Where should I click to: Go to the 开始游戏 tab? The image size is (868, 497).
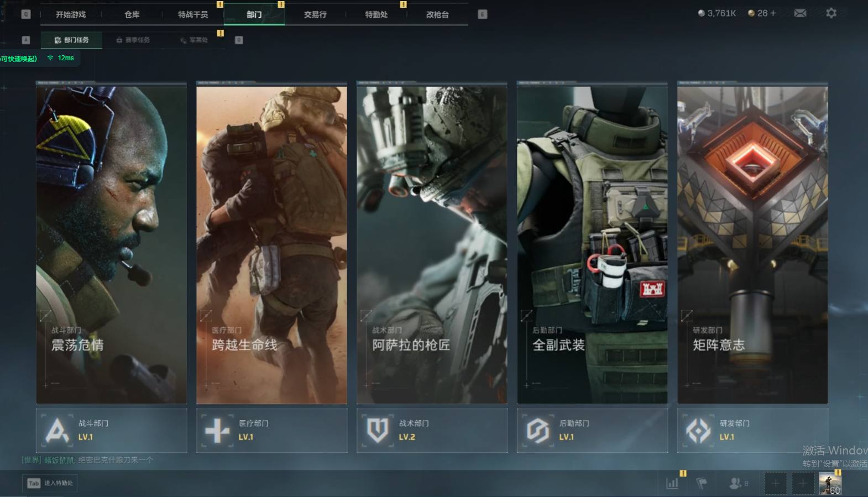pos(71,14)
